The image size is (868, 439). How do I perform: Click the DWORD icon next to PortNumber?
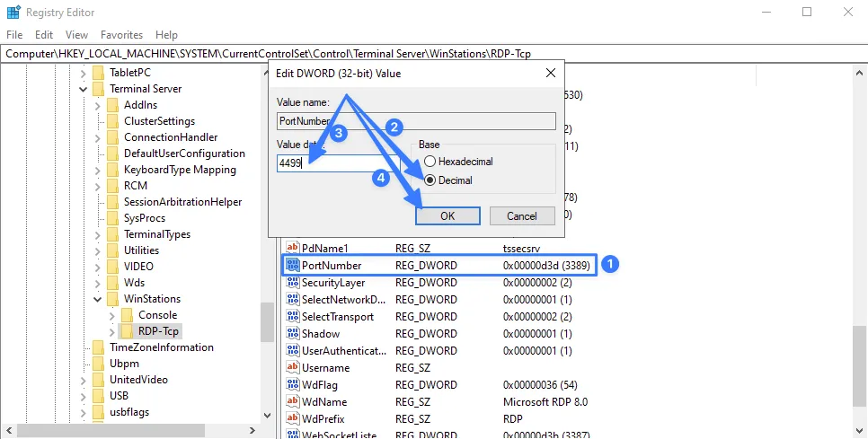coord(292,266)
